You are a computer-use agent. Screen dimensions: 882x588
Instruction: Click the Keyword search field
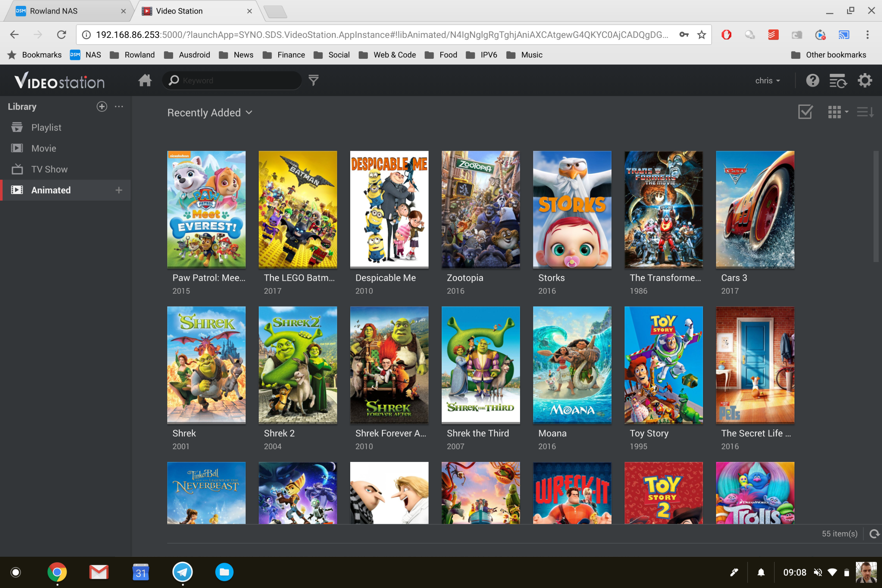(x=232, y=80)
